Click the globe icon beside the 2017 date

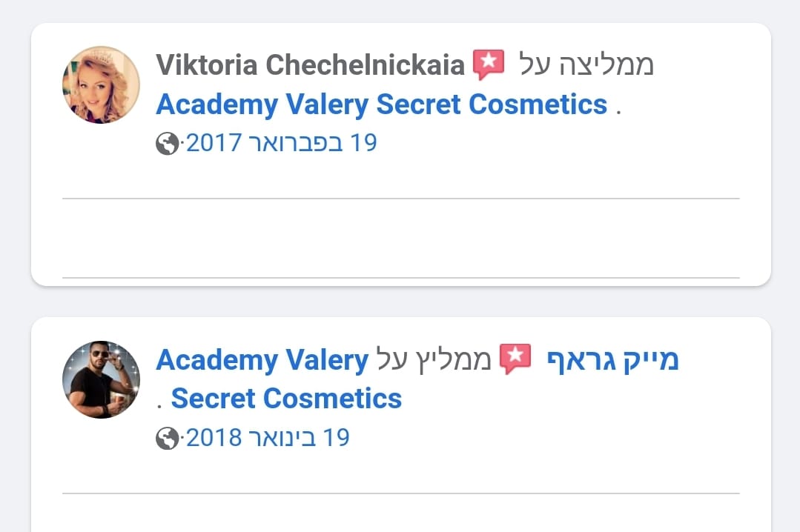coord(168,143)
